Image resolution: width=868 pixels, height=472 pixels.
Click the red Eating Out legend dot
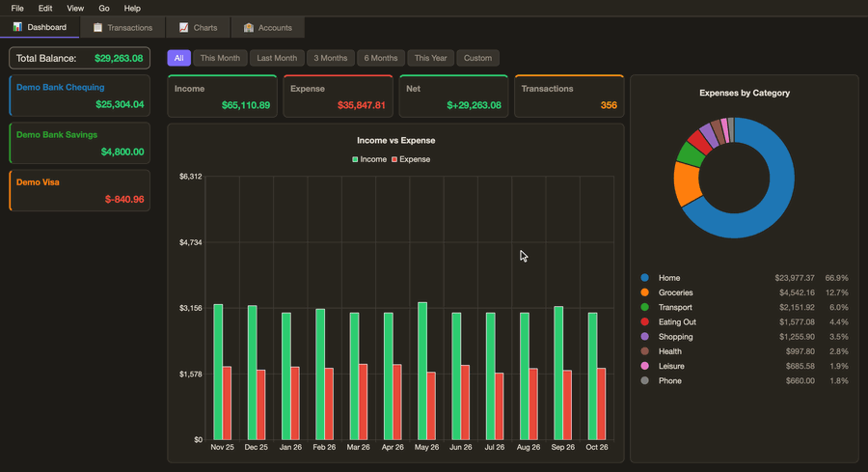point(644,321)
